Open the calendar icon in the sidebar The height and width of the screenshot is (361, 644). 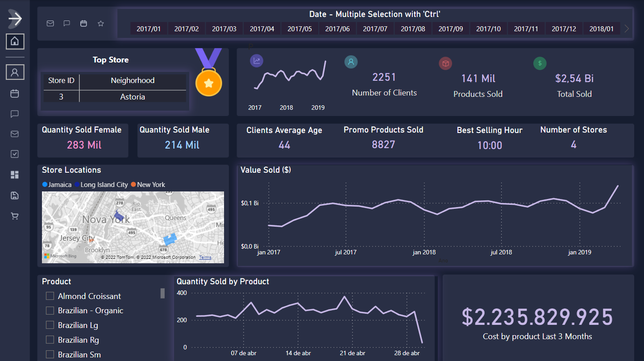tap(15, 93)
